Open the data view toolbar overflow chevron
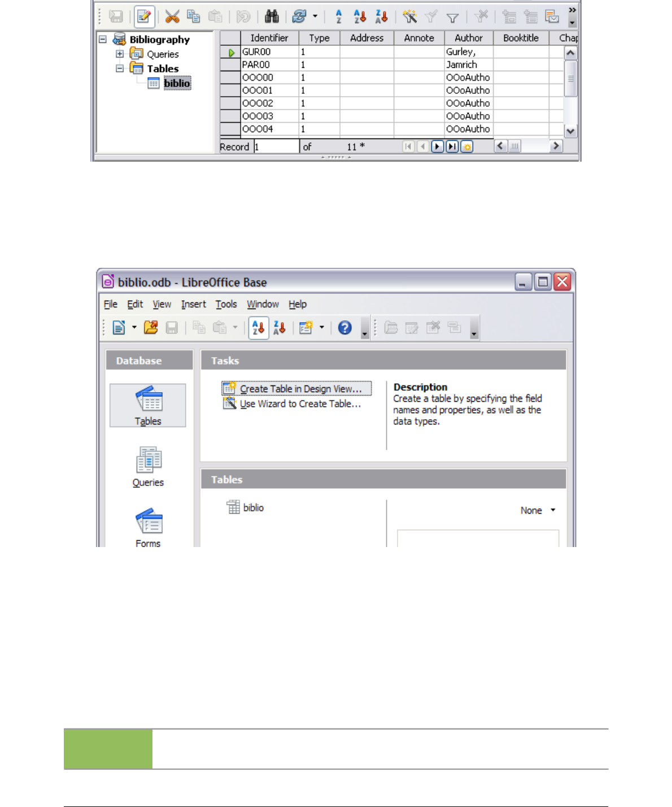 coord(573,10)
